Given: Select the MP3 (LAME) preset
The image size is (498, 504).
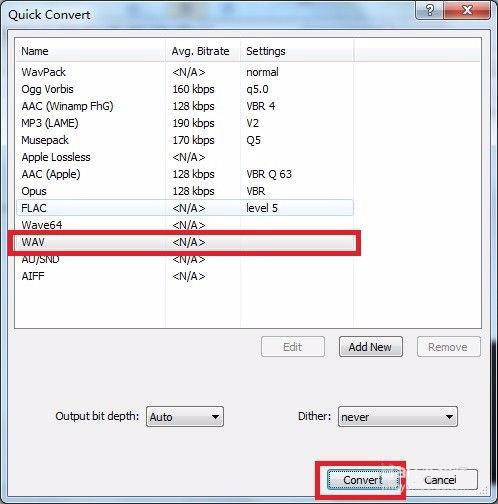Looking at the screenshot, I should (185, 123).
